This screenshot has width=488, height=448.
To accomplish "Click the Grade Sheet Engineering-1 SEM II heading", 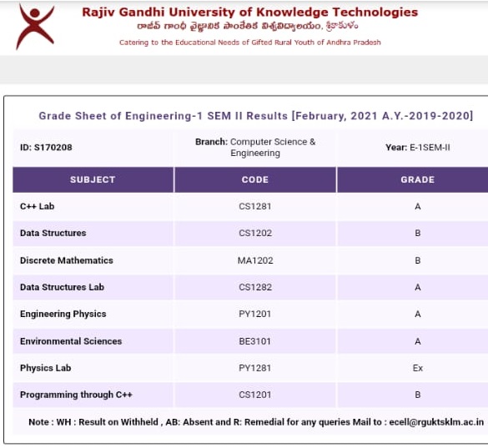I will pyautogui.click(x=255, y=116).
